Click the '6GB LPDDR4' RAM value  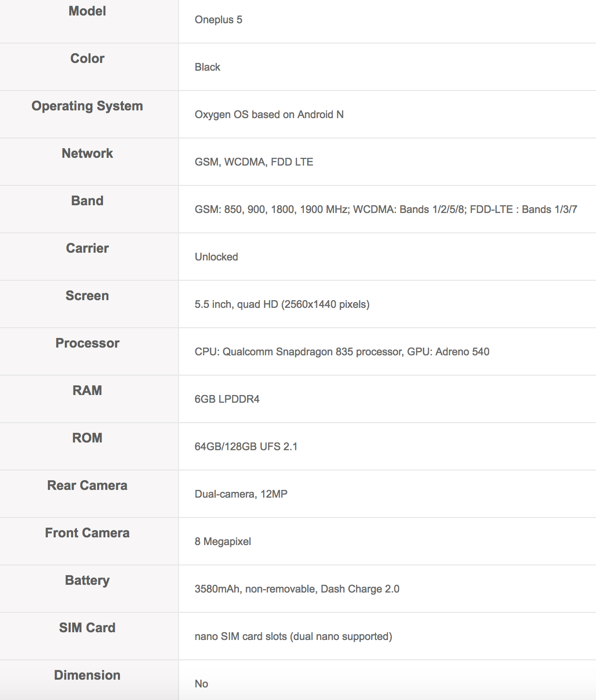(227, 399)
